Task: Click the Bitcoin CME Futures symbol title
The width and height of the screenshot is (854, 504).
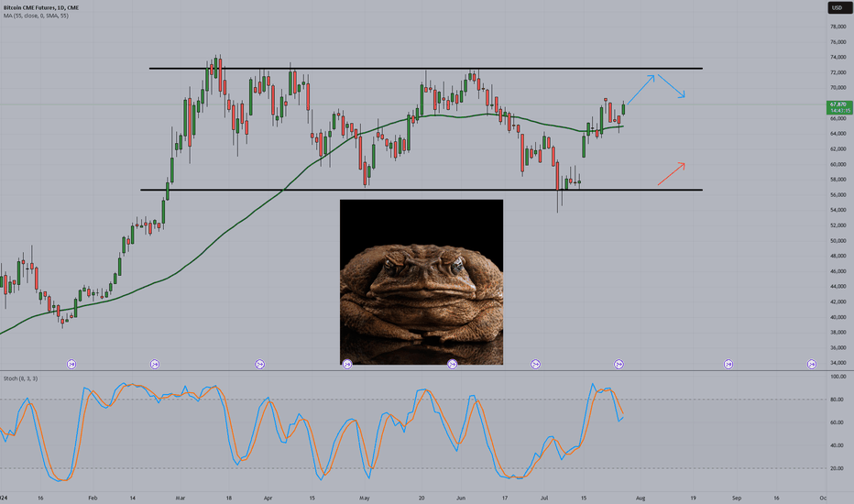Action: [x=41, y=7]
